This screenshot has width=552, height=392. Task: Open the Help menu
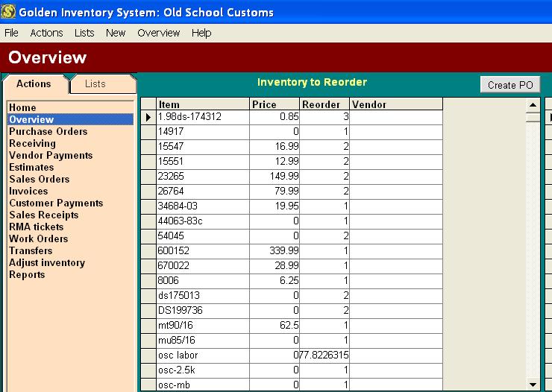(x=201, y=33)
